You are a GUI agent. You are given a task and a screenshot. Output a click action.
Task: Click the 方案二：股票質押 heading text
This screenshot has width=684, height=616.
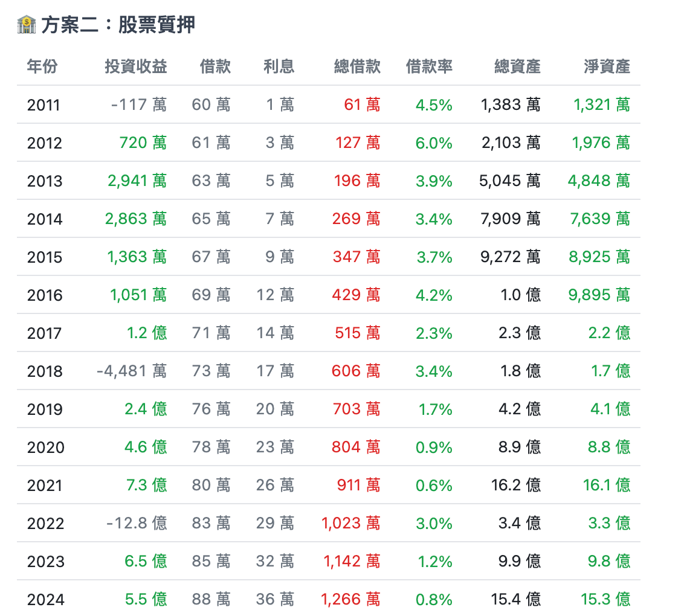point(118,25)
